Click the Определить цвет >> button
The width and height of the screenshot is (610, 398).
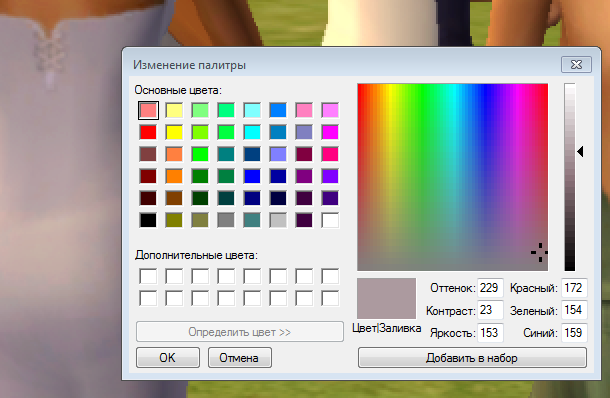point(240,332)
